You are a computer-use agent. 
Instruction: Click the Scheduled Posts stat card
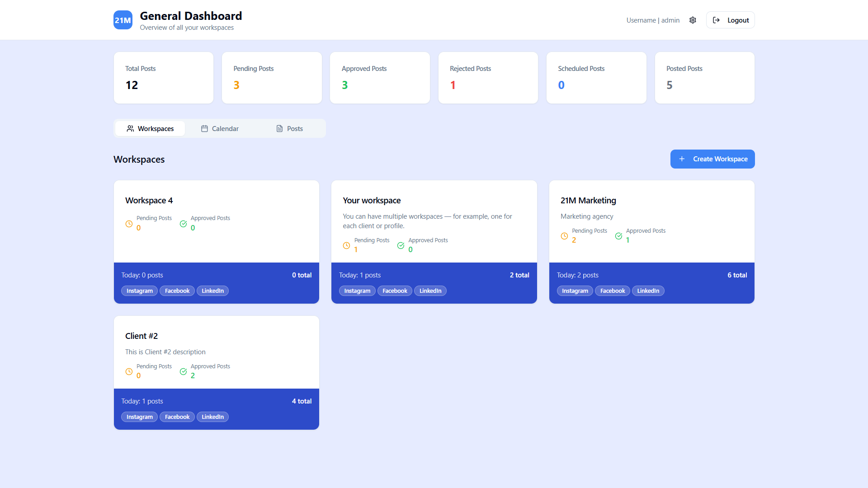click(x=596, y=78)
